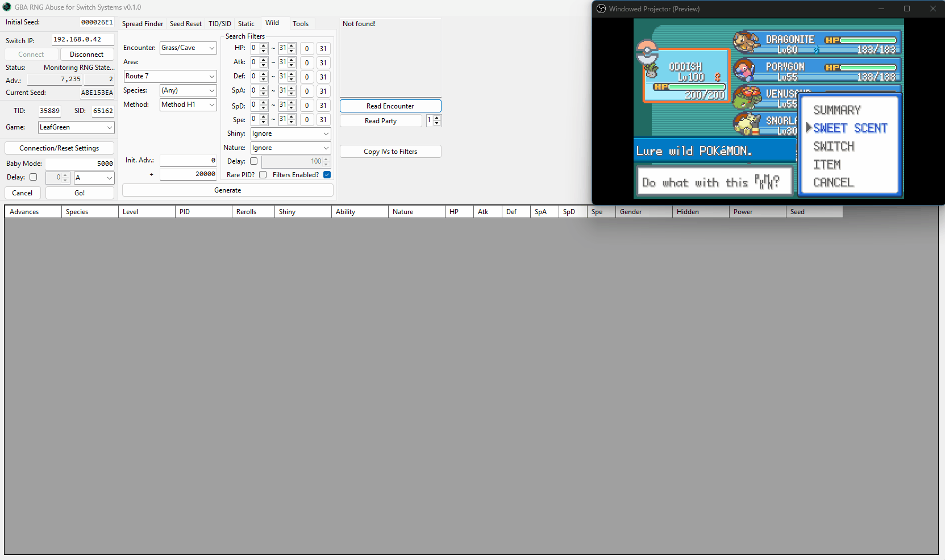Click the Monitoring RNG State status text
This screenshot has width=945, height=560.
79,68
